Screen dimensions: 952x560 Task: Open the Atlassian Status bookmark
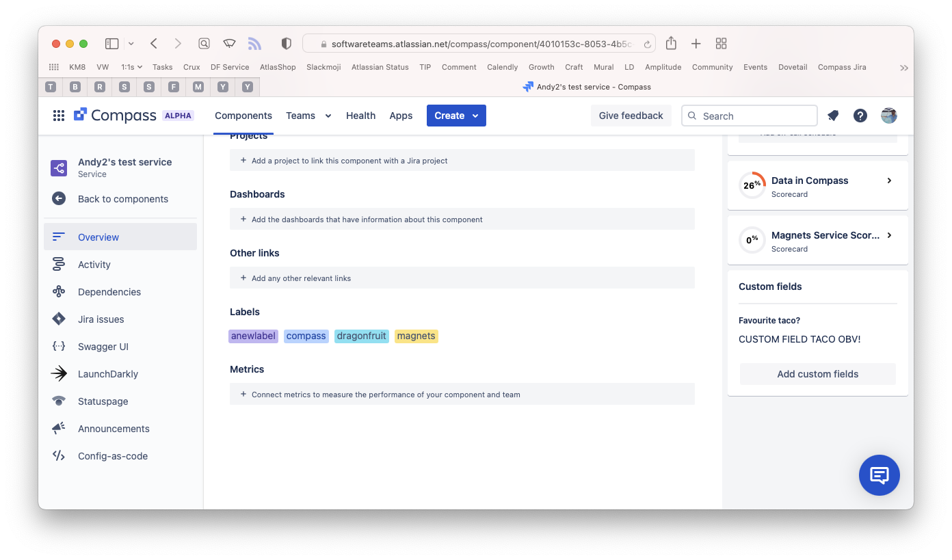coord(380,67)
